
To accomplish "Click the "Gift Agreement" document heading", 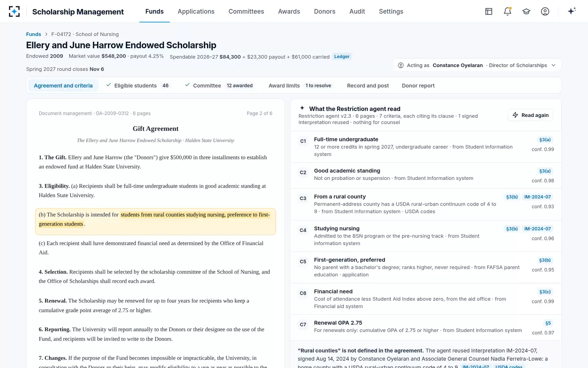I will (x=156, y=129).
